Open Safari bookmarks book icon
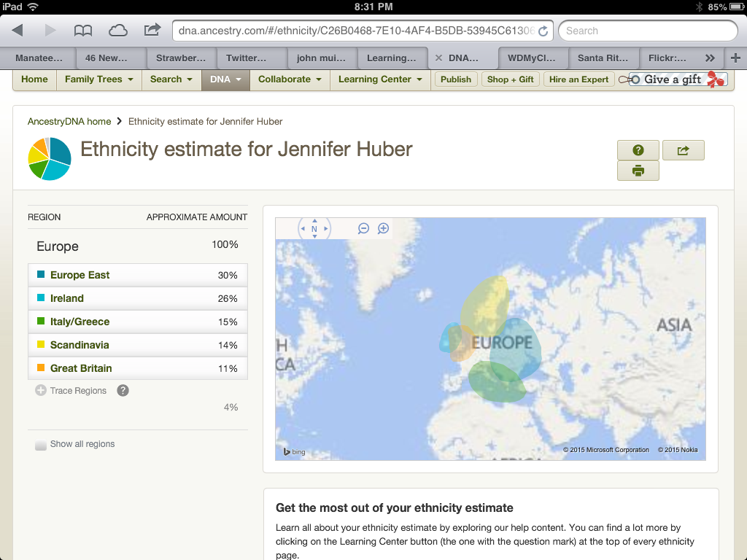This screenshot has width=747, height=560. 83,31
